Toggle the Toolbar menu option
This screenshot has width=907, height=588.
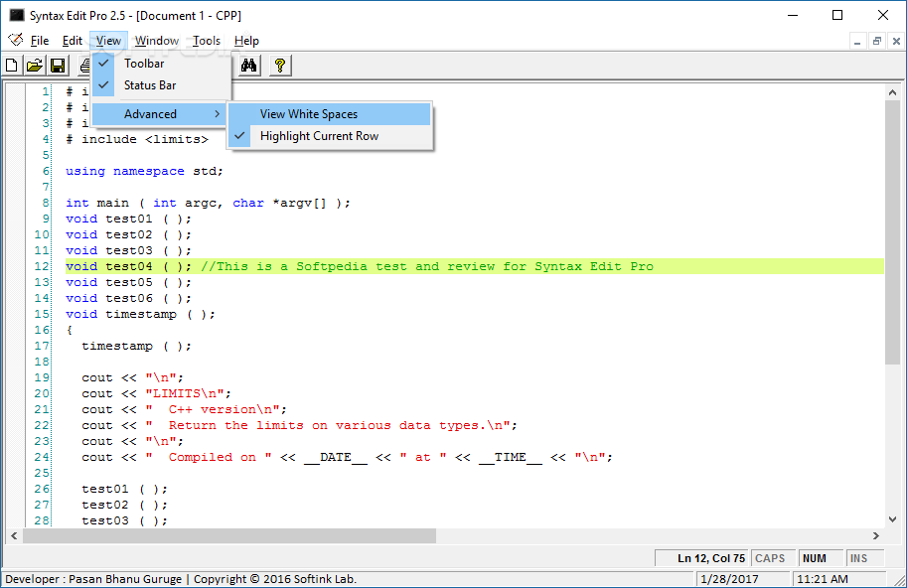[161, 64]
